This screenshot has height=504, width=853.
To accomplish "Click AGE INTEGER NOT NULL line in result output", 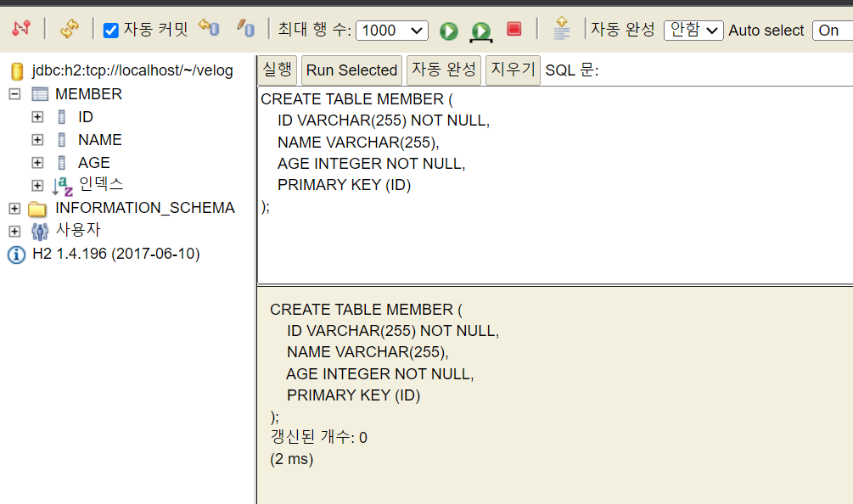I will click(x=380, y=374).
